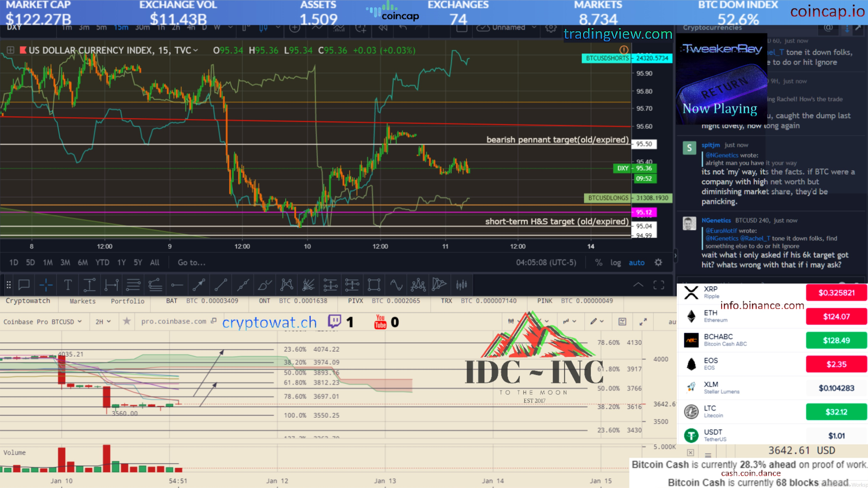Select the brush drawing tool
Viewport: 868px width, 488px height.
point(265,285)
